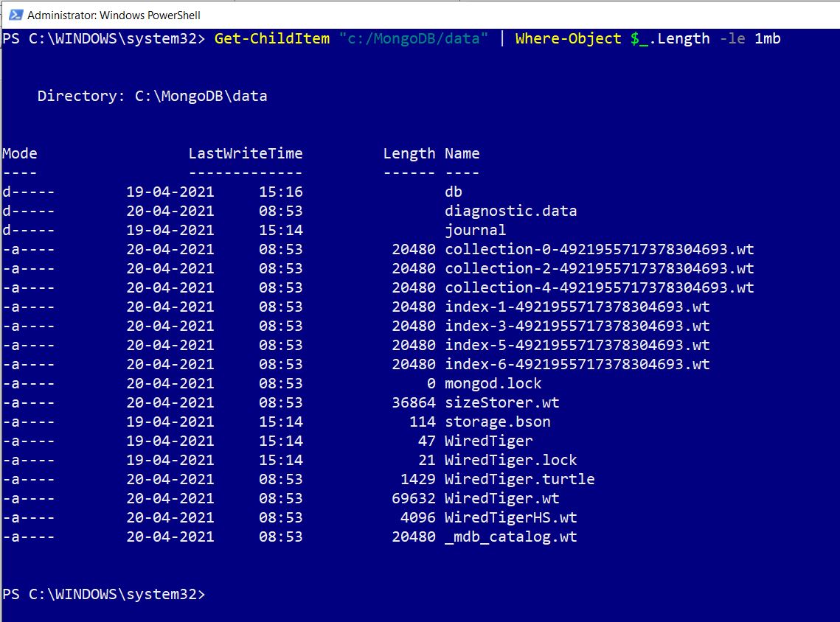The image size is (840, 622).
Task: Click the index-6-4921955717378304693.wt file name
Action: (577, 364)
